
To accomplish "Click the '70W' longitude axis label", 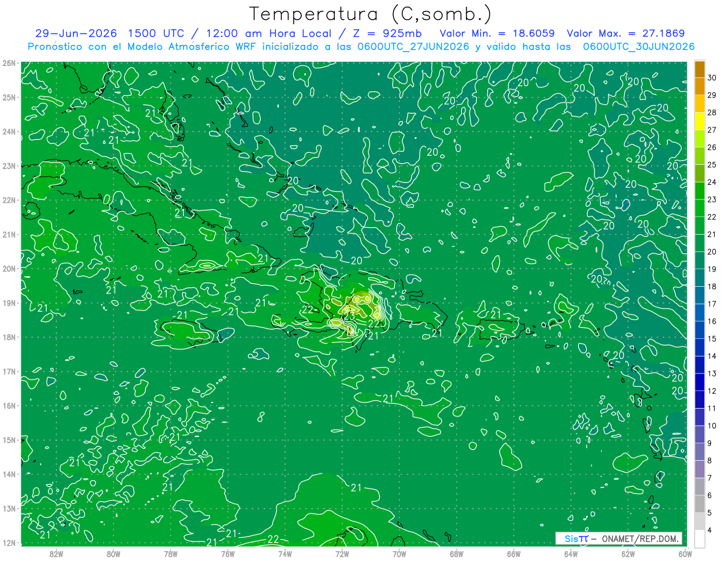I will [x=399, y=554].
